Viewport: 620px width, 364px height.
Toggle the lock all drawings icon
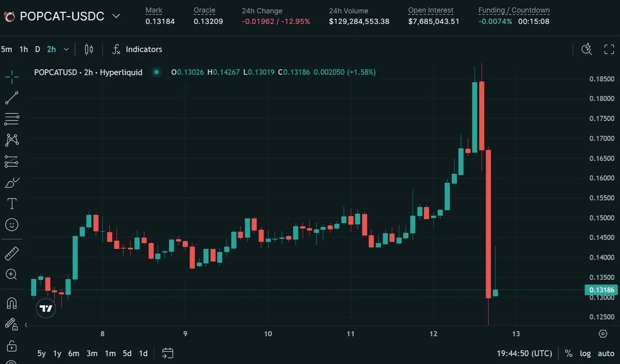pos(12,345)
